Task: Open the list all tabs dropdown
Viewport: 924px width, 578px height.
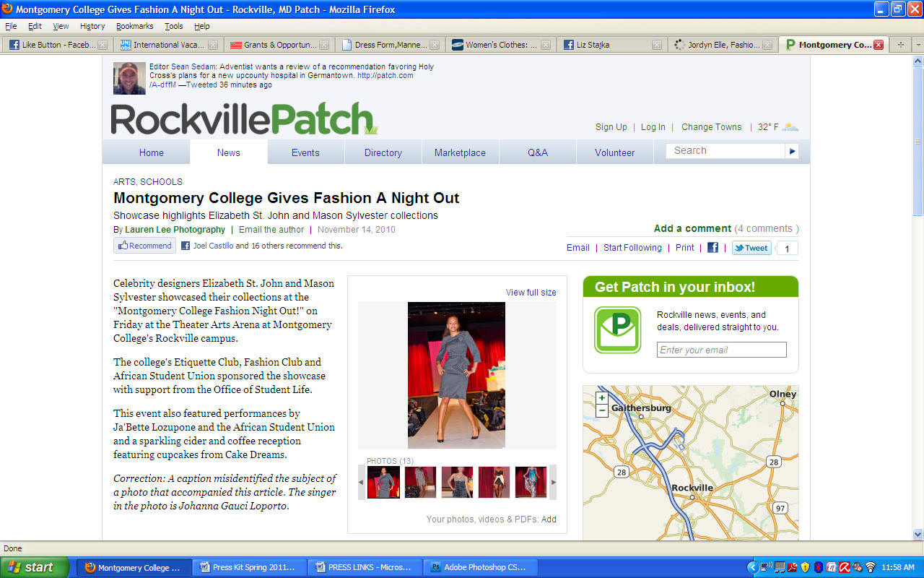Action: pos(918,45)
